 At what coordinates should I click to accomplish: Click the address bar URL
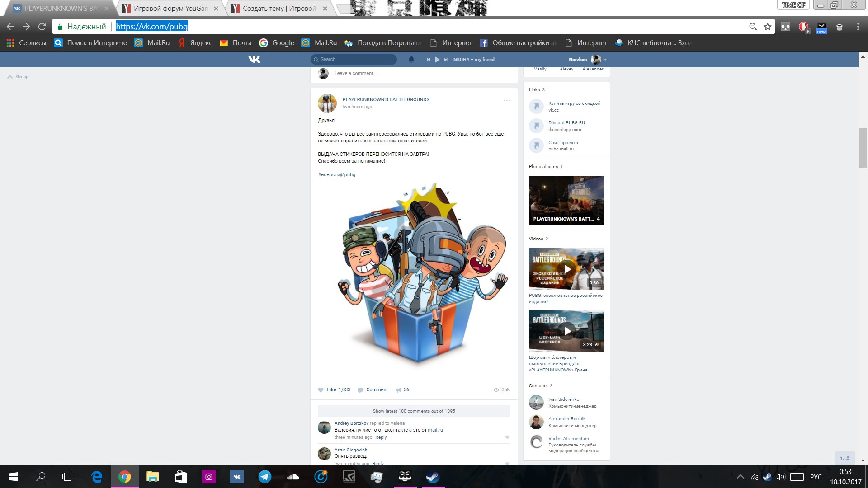pyautogui.click(x=151, y=27)
